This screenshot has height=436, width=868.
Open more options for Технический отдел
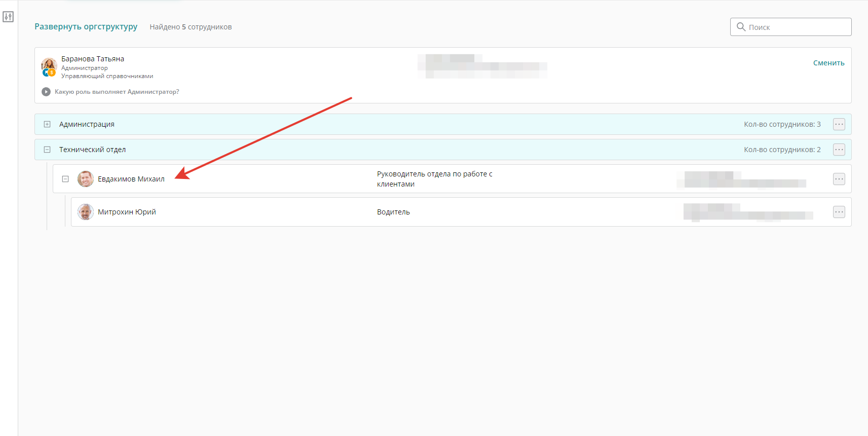[839, 150]
